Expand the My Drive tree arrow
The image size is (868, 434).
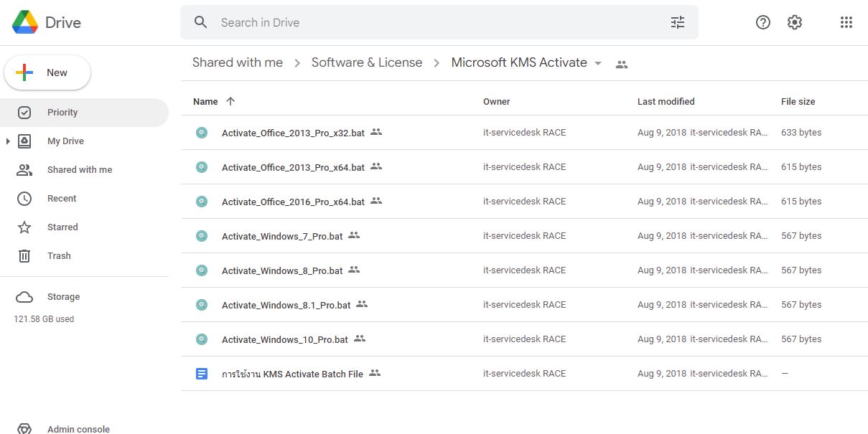click(x=8, y=141)
